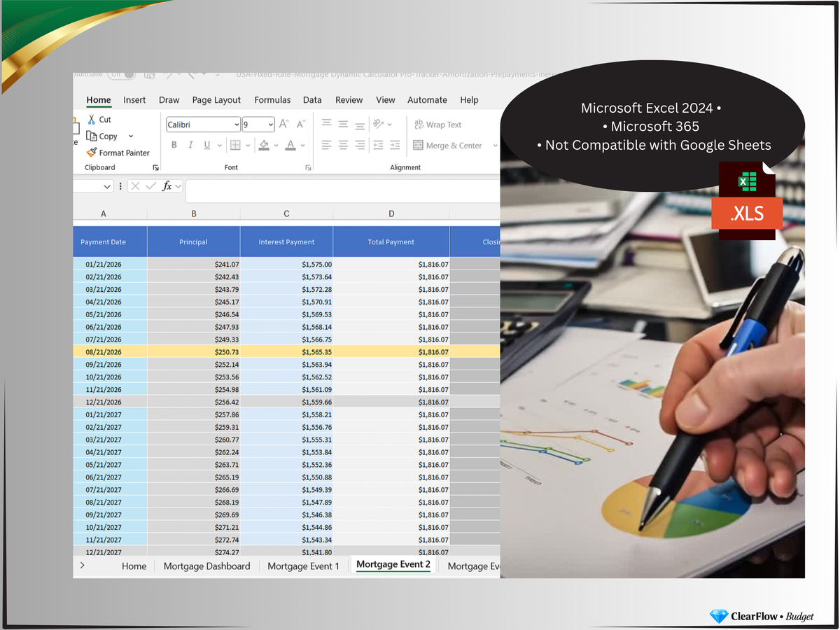Image resolution: width=840 pixels, height=630 pixels.
Task: Open the Formulas ribbon tab
Action: point(272,100)
